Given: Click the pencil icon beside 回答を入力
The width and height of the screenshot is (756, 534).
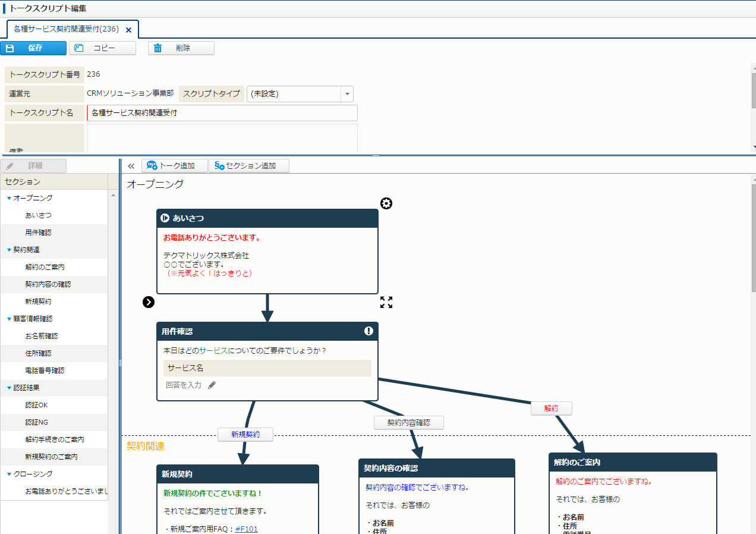Looking at the screenshot, I should pos(212,385).
